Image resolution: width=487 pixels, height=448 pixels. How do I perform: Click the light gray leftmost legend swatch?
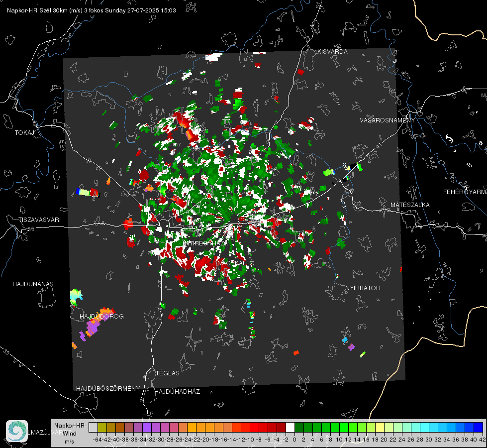[93, 427]
